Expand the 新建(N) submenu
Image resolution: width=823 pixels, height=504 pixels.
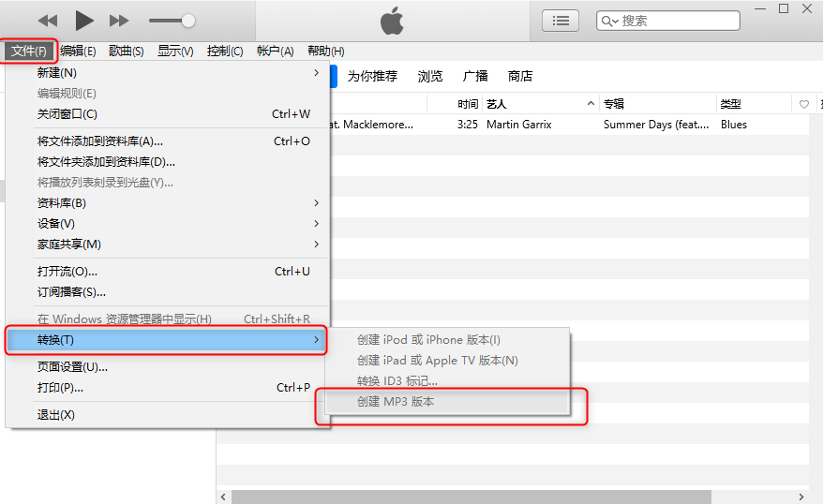[168, 73]
